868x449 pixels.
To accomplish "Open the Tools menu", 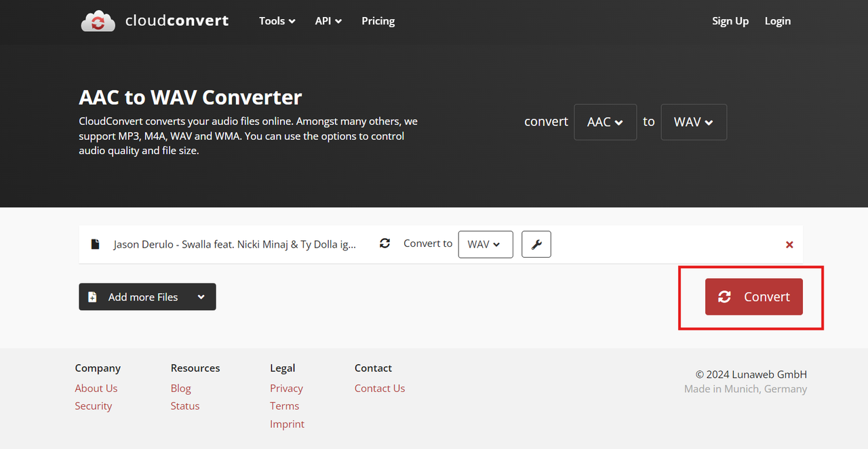I will (277, 21).
